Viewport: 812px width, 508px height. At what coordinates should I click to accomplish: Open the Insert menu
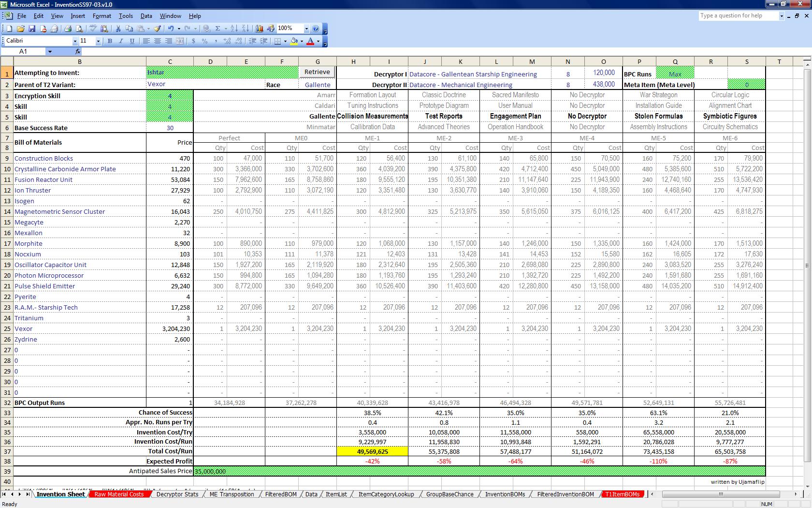78,16
